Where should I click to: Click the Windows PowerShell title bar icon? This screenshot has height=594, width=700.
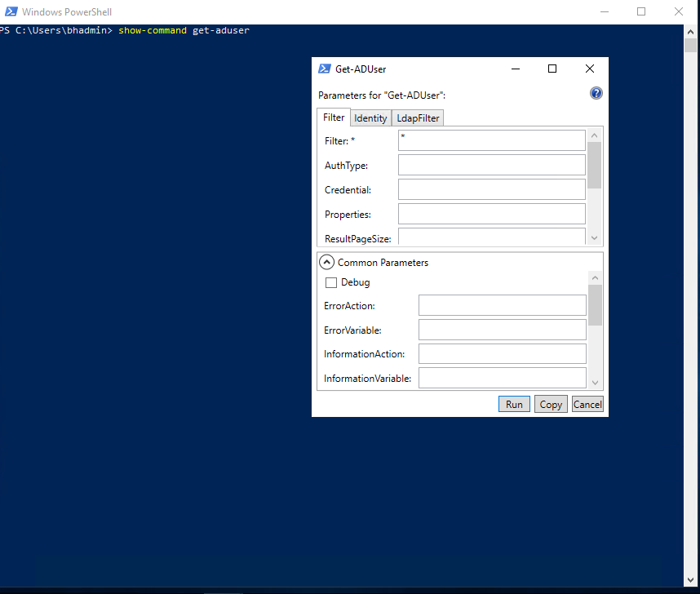pos(11,11)
